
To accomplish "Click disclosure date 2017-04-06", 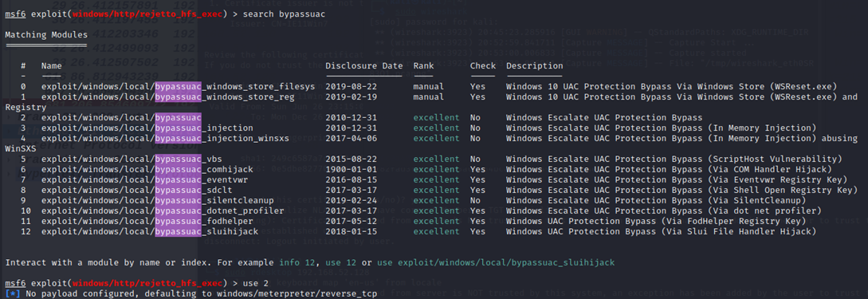I will [x=352, y=139].
